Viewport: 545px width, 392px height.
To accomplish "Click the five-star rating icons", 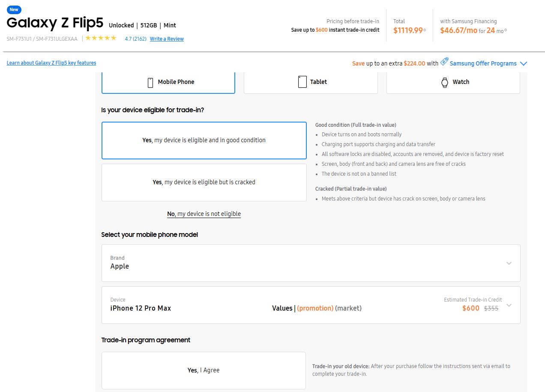I will tap(101, 38).
